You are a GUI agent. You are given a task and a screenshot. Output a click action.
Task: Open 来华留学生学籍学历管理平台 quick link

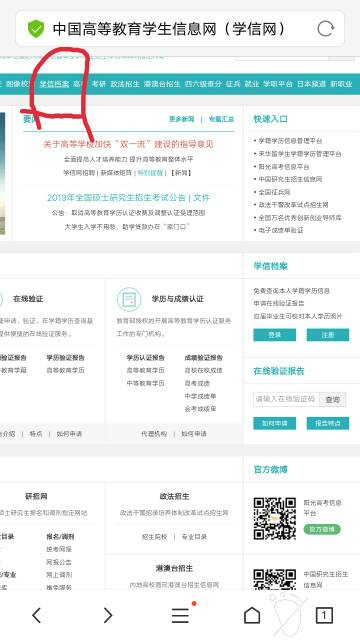point(300,154)
